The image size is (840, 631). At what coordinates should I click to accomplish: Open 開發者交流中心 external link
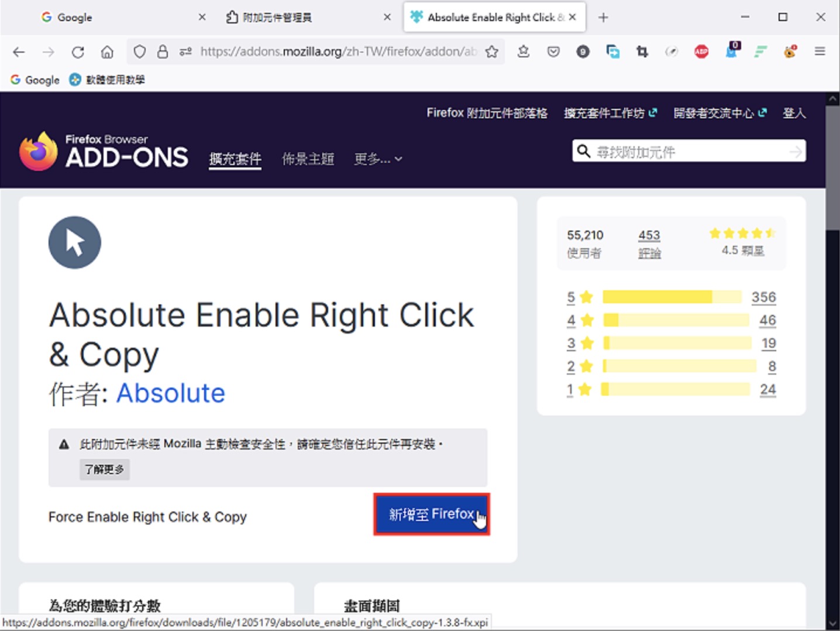click(720, 113)
